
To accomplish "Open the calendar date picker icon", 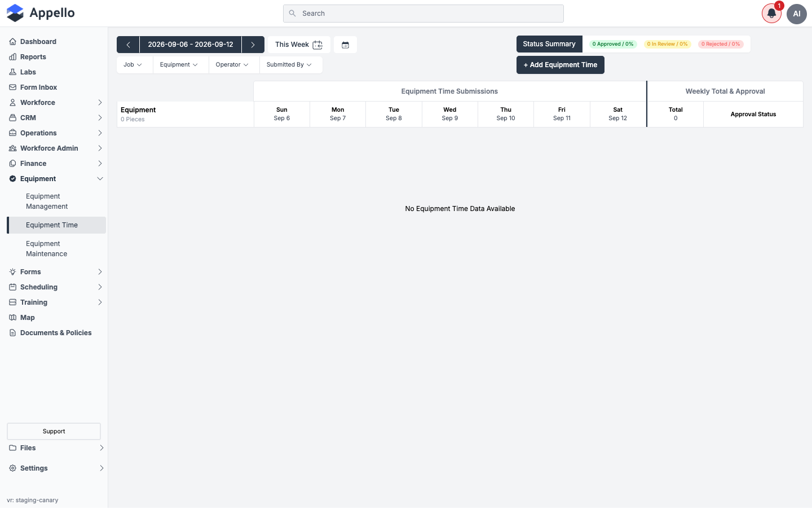I will (345, 45).
